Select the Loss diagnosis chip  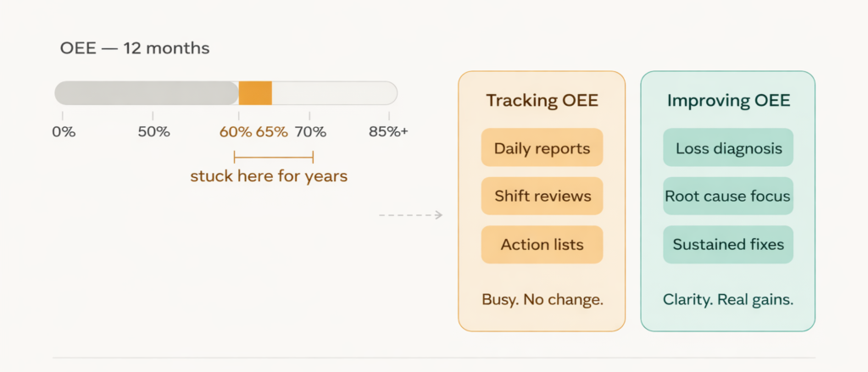pyautogui.click(x=728, y=147)
